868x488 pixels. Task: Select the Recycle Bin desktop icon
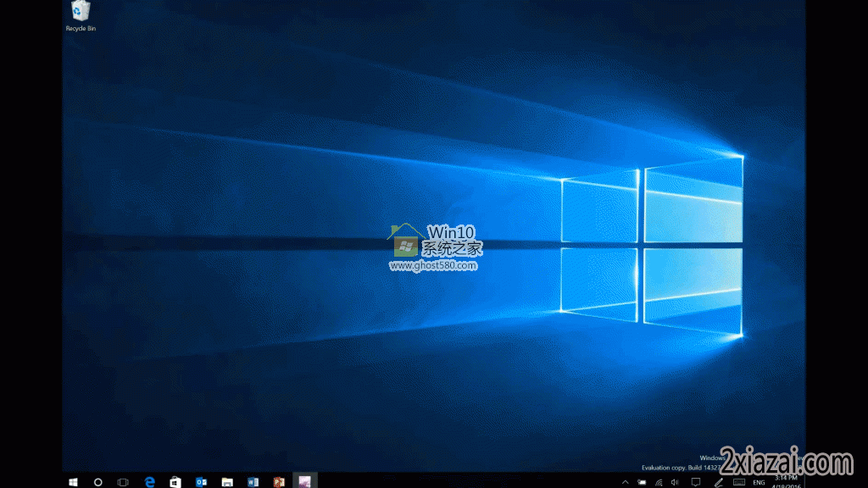(81, 16)
